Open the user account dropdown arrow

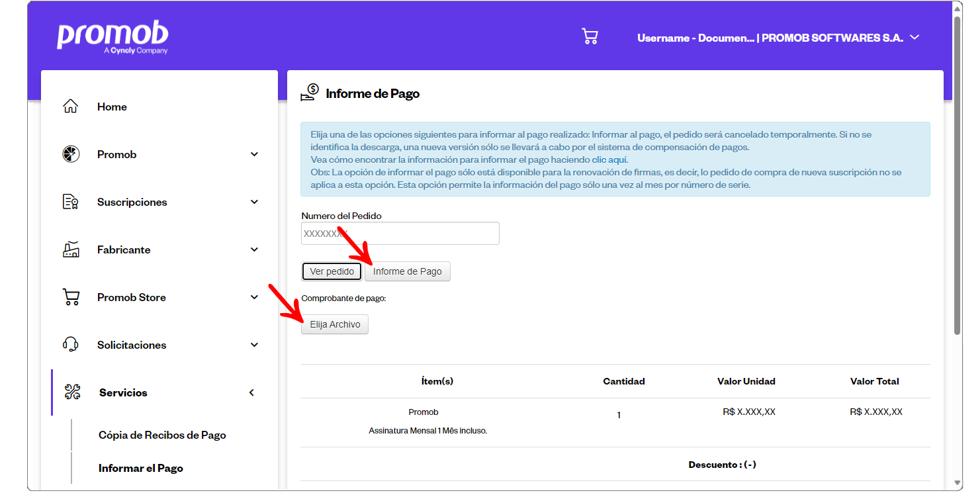tap(914, 37)
